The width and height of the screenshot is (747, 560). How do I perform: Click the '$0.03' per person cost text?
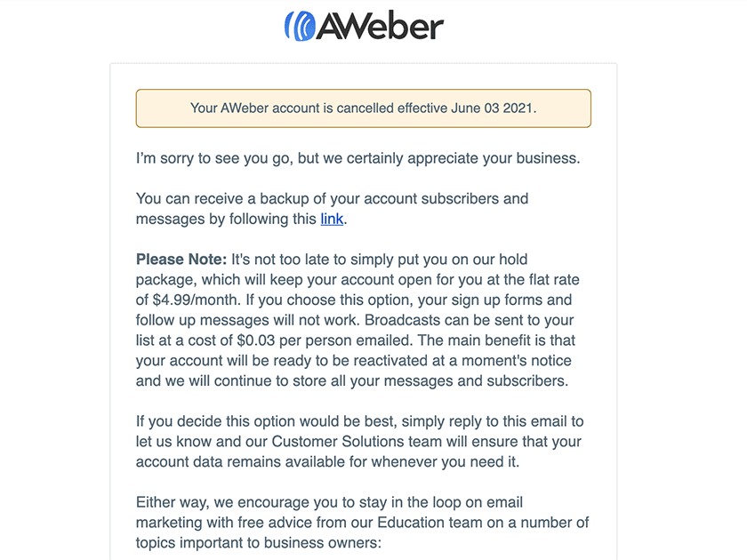coord(256,340)
